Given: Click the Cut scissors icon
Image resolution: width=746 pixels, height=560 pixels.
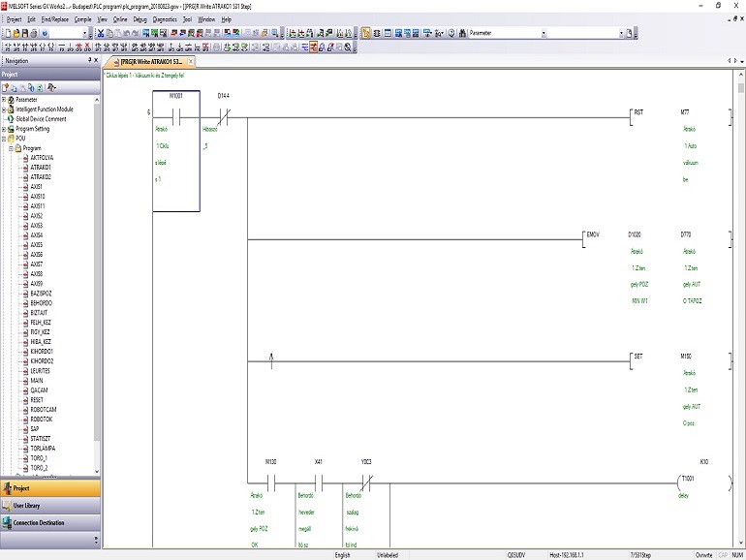Looking at the screenshot, I should 101,33.
